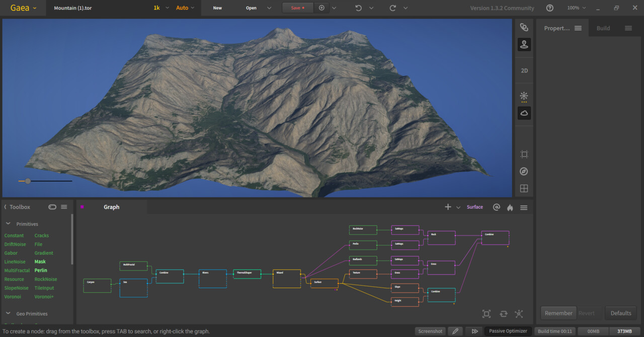The height and width of the screenshot is (337, 644).
Task: Fit graph to view with frame icon
Action: [x=486, y=313]
